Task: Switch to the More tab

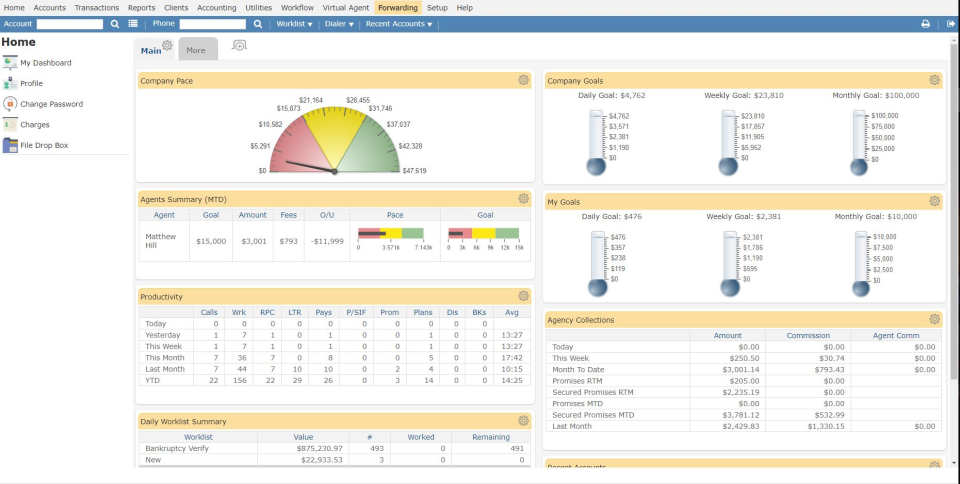Action: [196, 49]
